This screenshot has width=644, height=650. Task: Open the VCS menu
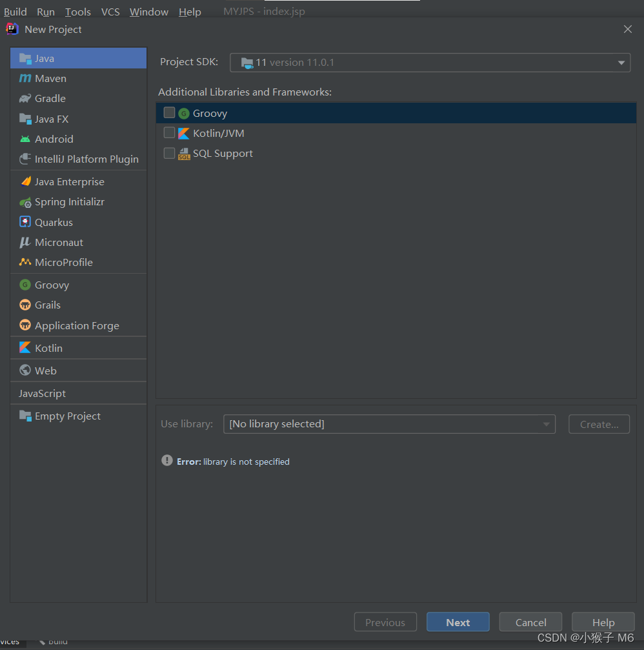pyautogui.click(x=110, y=12)
